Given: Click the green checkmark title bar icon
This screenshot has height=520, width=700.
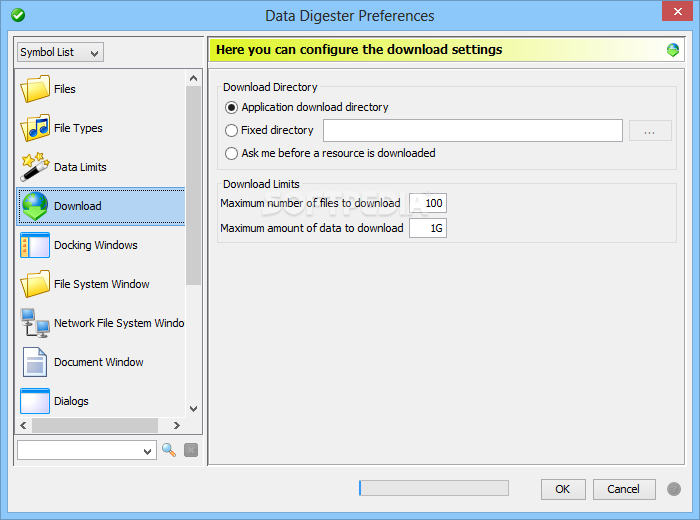Looking at the screenshot, I should pyautogui.click(x=18, y=15).
